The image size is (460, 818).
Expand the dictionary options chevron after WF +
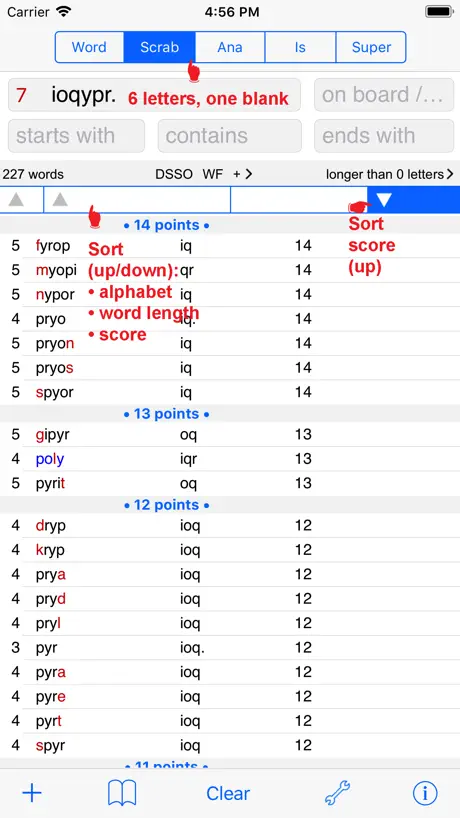point(248,174)
